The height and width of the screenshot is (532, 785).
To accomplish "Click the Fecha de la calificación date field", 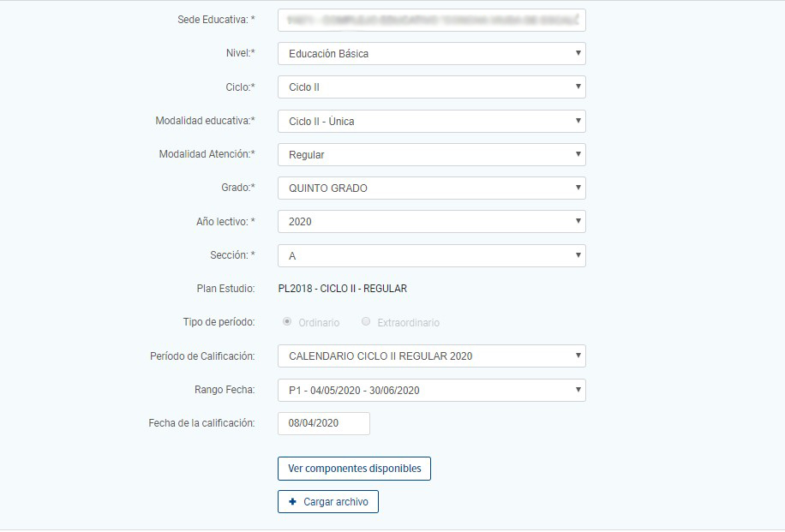I will (323, 423).
